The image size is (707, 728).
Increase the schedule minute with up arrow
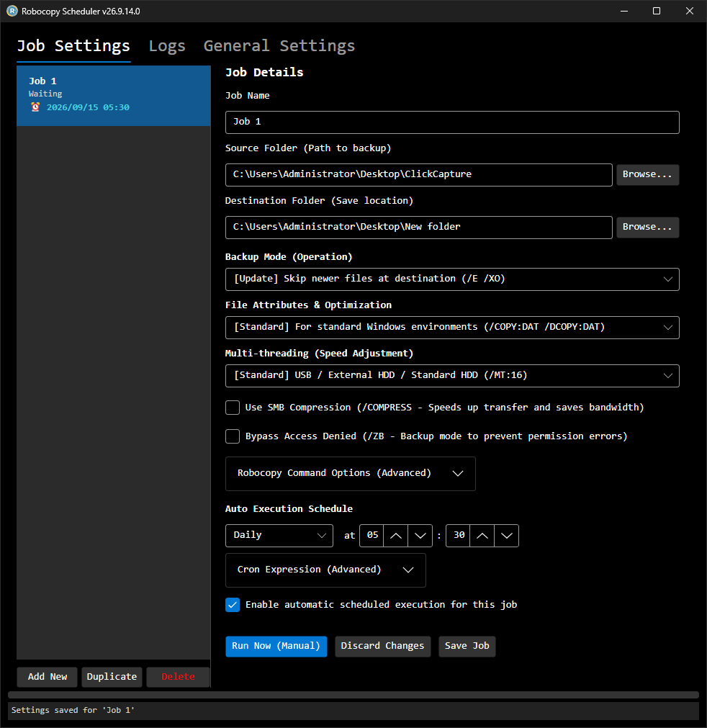482,535
